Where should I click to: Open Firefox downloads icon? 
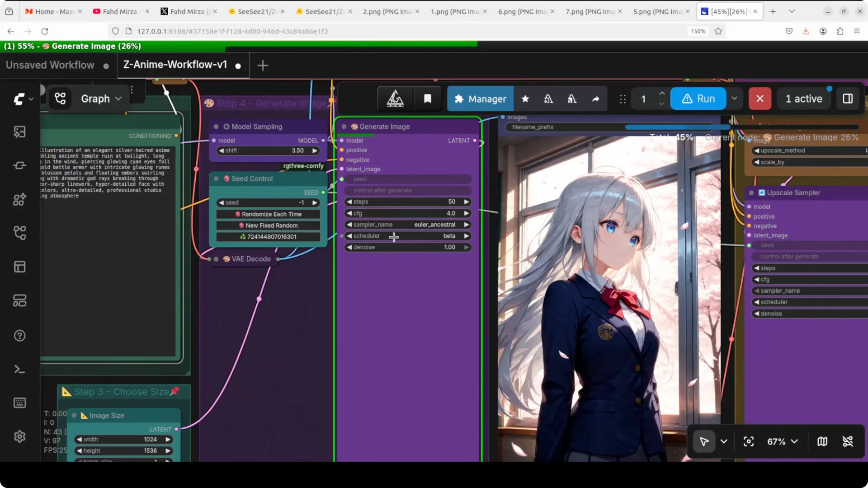pyautogui.click(x=806, y=31)
